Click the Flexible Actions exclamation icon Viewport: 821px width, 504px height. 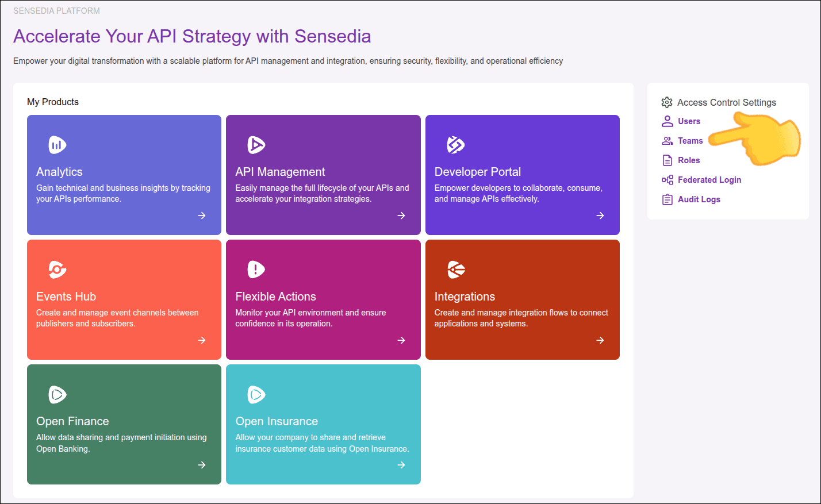coord(256,270)
